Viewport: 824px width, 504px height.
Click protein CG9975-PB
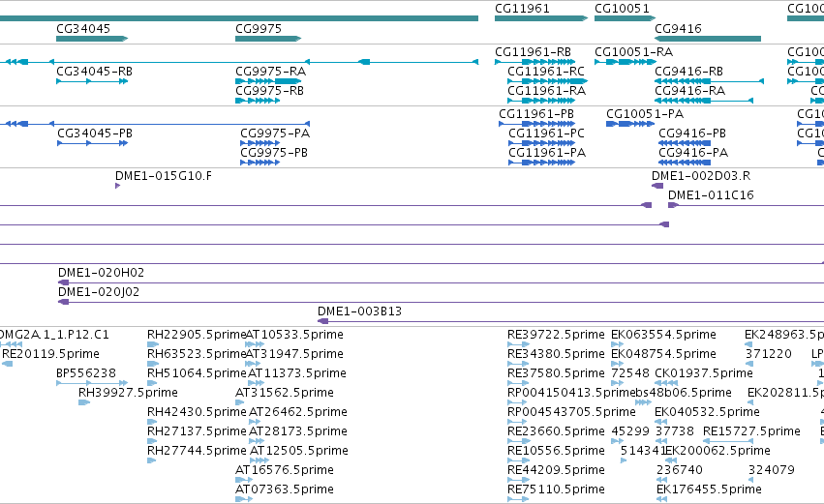pyautogui.click(x=260, y=163)
